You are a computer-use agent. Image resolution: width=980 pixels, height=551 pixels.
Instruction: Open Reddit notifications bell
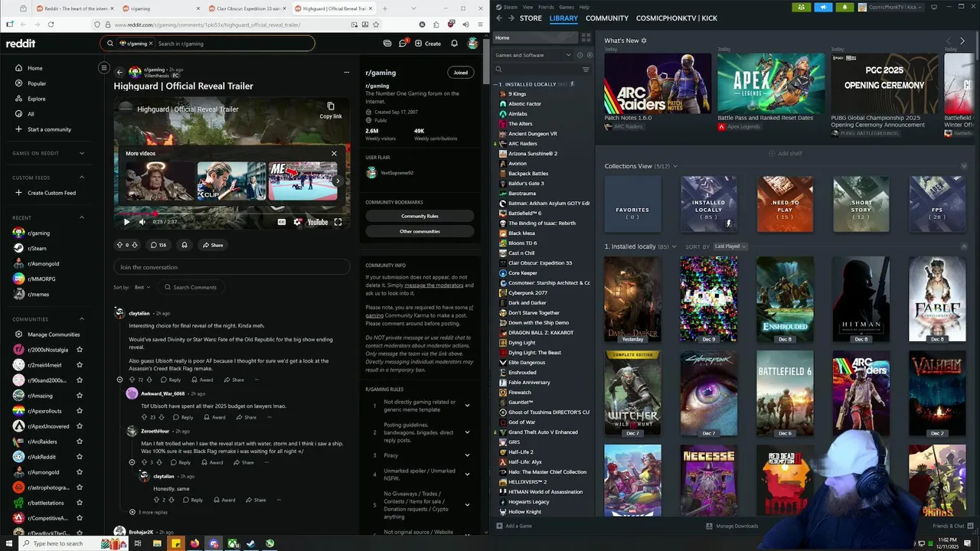click(454, 44)
